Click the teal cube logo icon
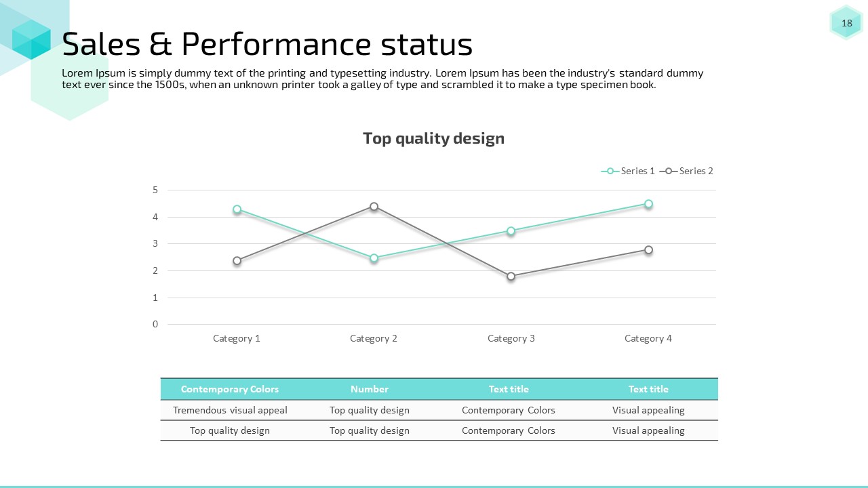868x488 pixels. point(31,39)
